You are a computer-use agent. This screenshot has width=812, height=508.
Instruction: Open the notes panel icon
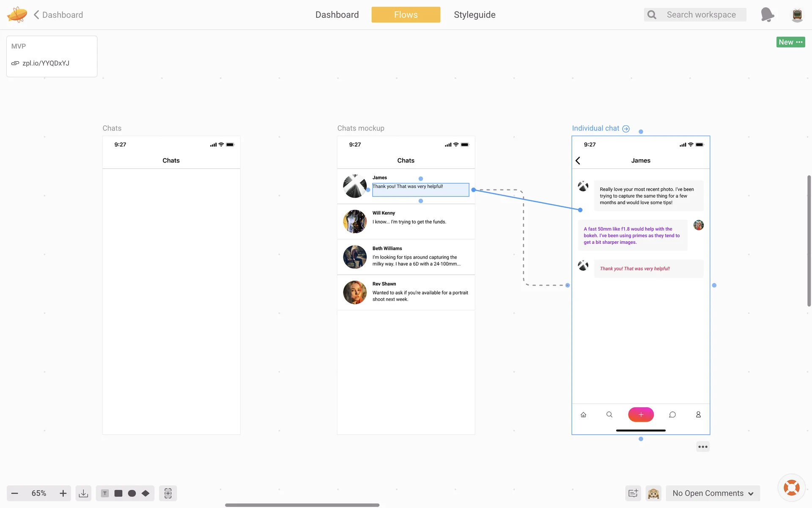(x=633, y=493)
